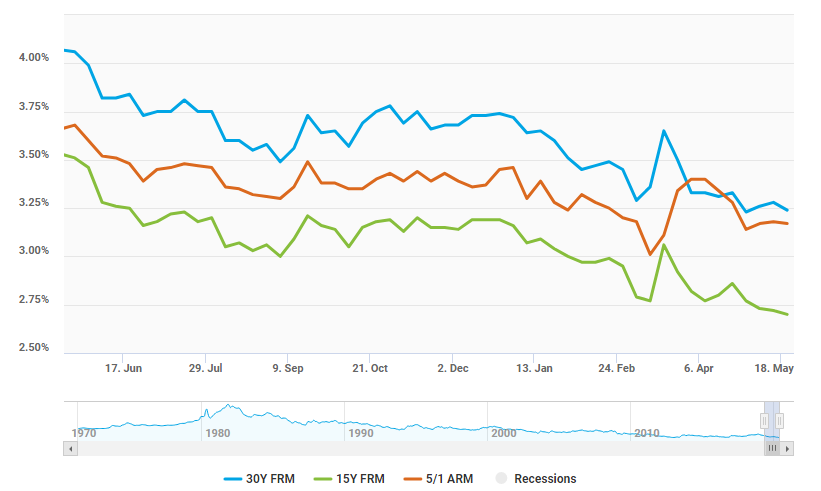The height and width of the screenshot is (491, 821).
Task: Click the 15Y FRM spike peak in March
Action: coord(664,245)
